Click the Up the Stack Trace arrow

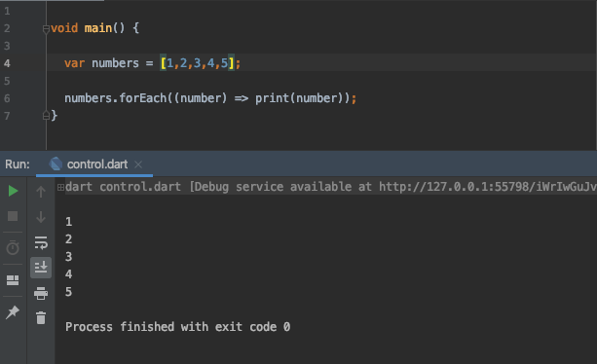click(41, 192)
